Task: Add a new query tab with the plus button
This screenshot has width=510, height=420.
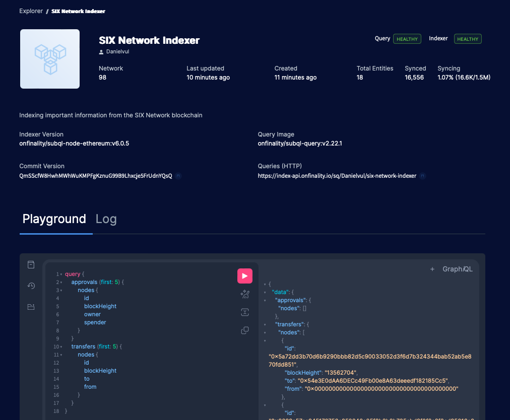Action: [x=432, y=269]
